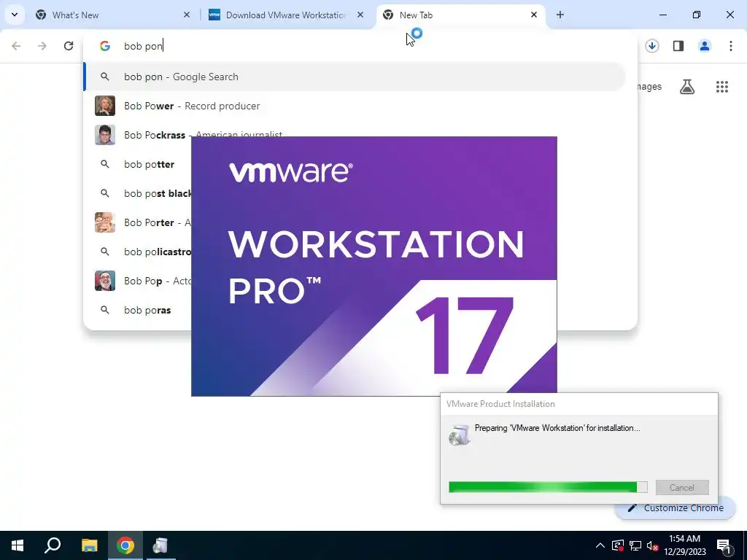Click the VMware installer disc icon

[460, 435]
